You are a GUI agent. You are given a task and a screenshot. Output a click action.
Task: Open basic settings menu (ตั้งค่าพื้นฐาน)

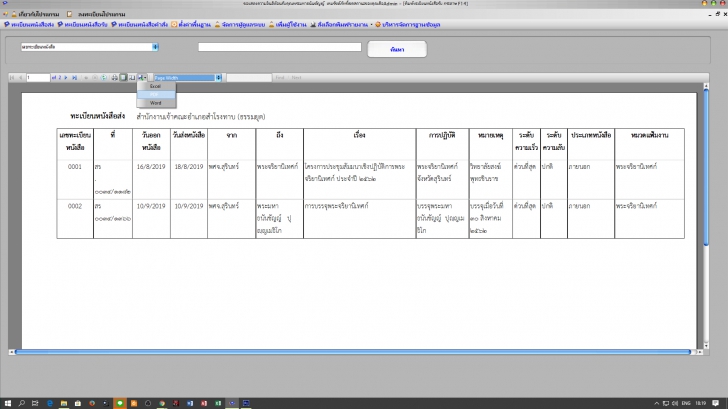pyautogui.click(x=191, y=25)
